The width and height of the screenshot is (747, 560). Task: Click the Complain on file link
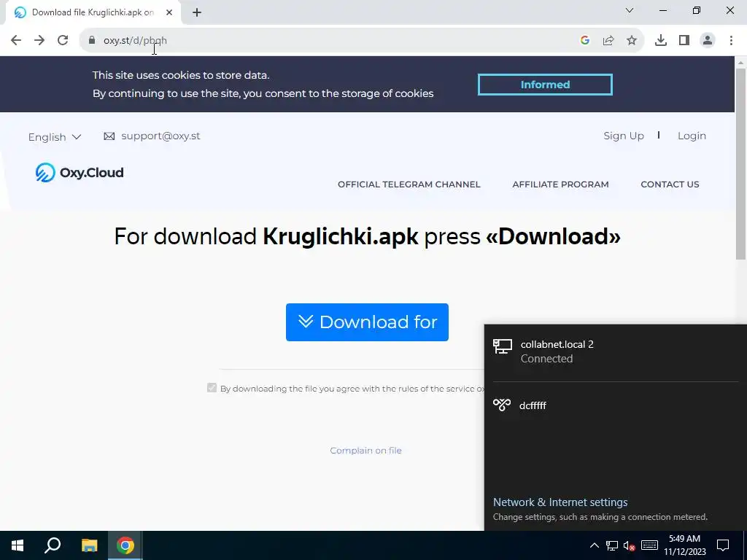[366, 451]
